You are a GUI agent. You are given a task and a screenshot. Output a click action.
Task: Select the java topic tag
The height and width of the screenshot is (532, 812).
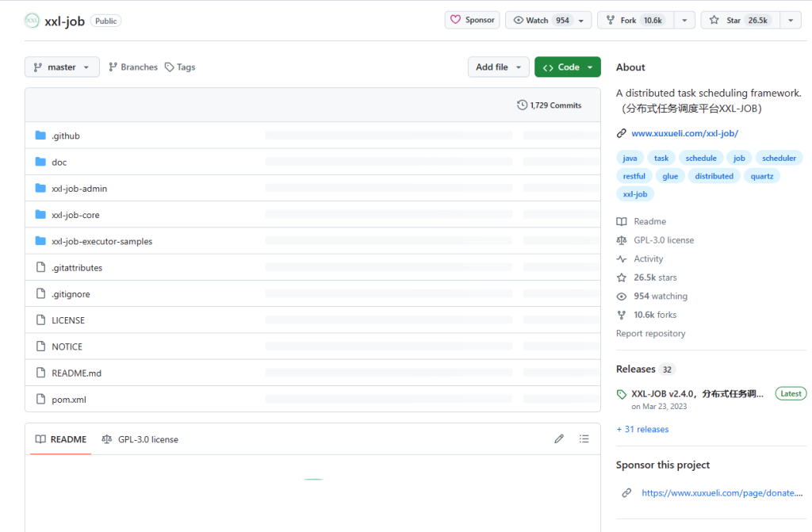pos(630,158)
